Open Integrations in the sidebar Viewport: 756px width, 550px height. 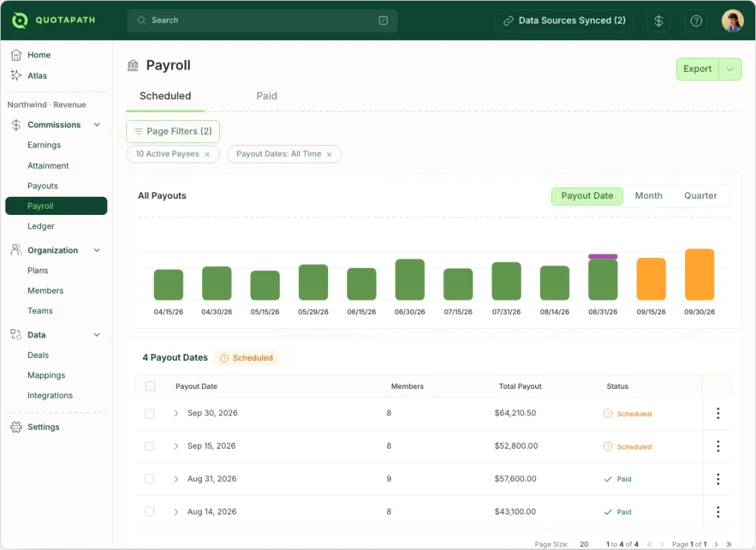(50, 396)
